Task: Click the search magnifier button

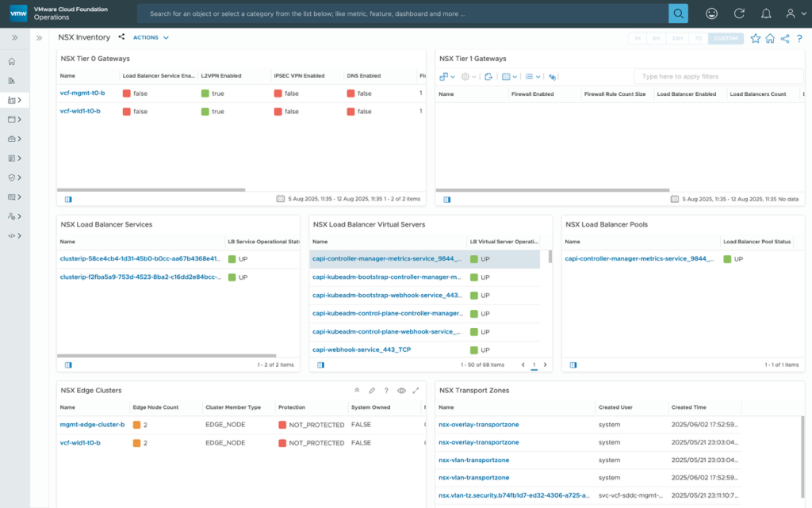Action: (x=678, y=13)
